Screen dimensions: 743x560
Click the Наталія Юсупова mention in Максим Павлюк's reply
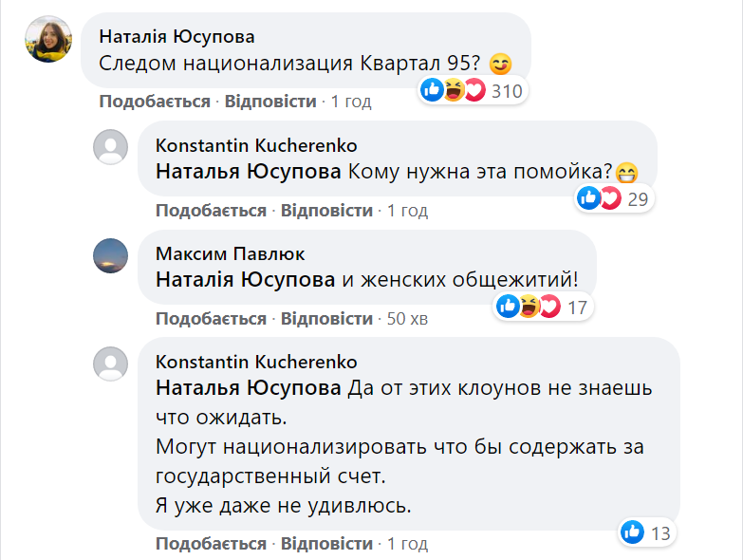[245, 280]
